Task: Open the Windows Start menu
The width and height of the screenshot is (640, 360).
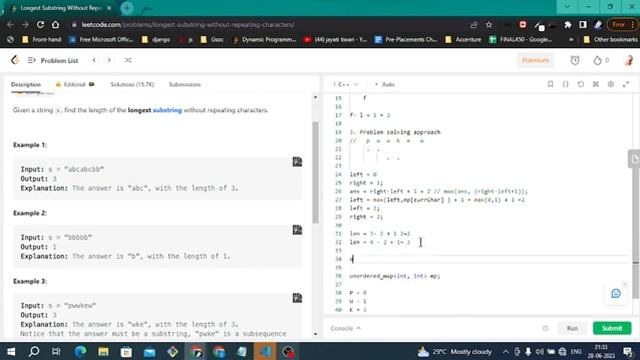Action: tap(11, 351)
